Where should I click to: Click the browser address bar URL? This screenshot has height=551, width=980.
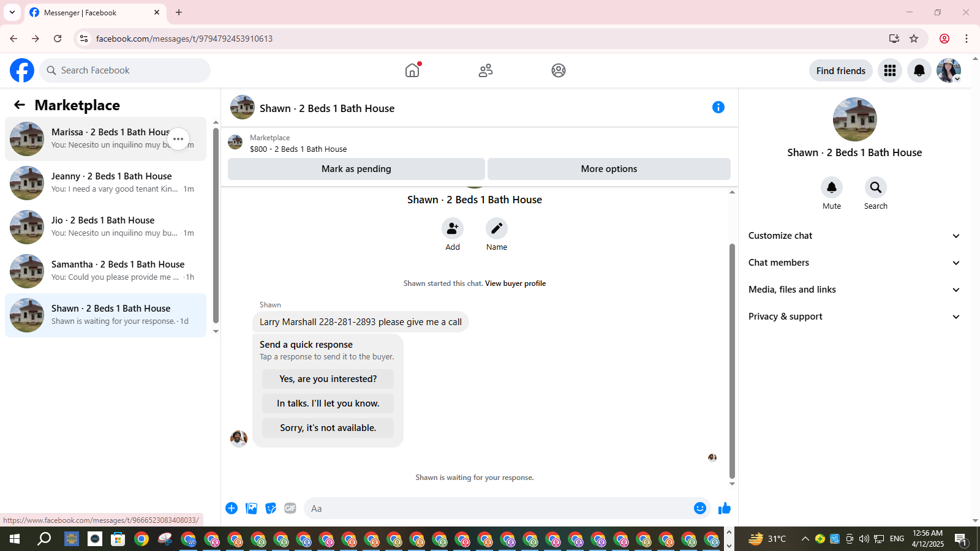pyautogui.click(x=184, y=39)
